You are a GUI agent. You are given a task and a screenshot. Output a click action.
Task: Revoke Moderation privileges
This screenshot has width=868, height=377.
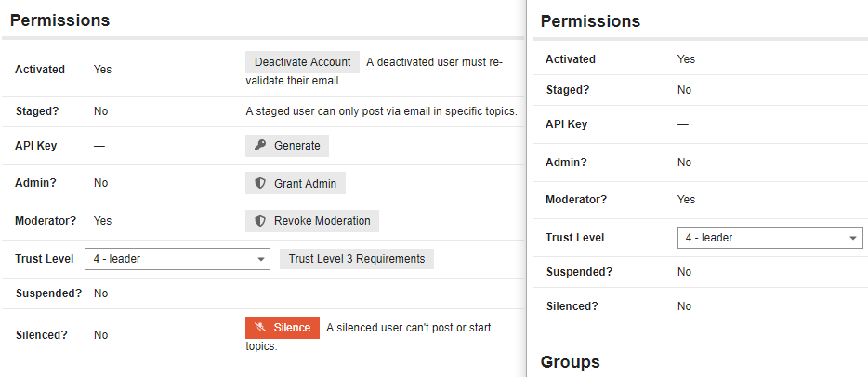[312, 221]
